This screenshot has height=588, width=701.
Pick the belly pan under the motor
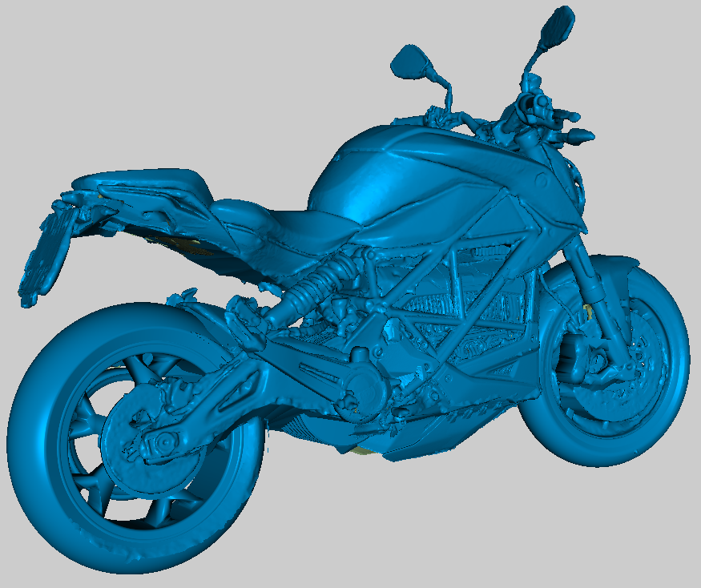coord(417,439)
